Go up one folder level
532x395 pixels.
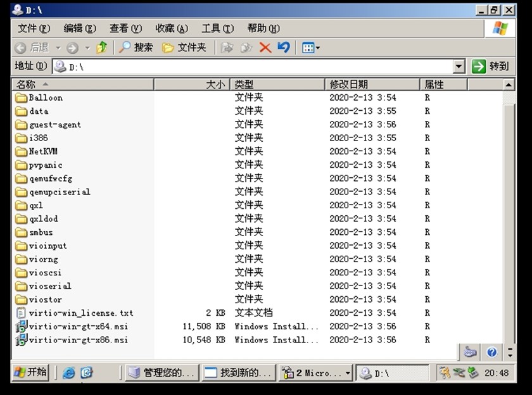click(102, 47)
